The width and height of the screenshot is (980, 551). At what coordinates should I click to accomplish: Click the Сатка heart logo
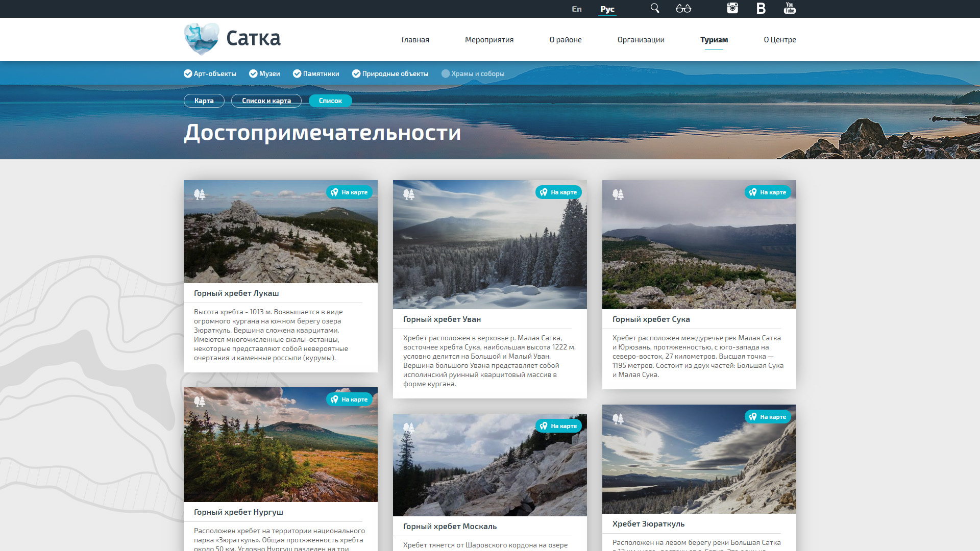202,39
